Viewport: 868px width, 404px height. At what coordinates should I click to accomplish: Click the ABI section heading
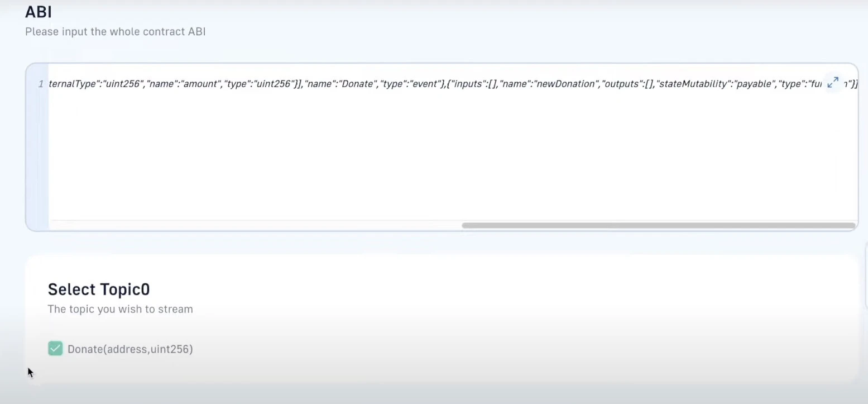[39, 12]
